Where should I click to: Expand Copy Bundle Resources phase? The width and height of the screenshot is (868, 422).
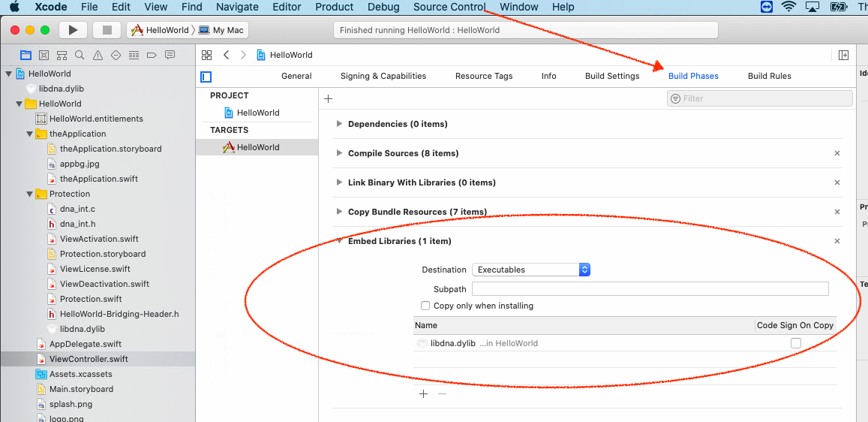pos(339,212)
